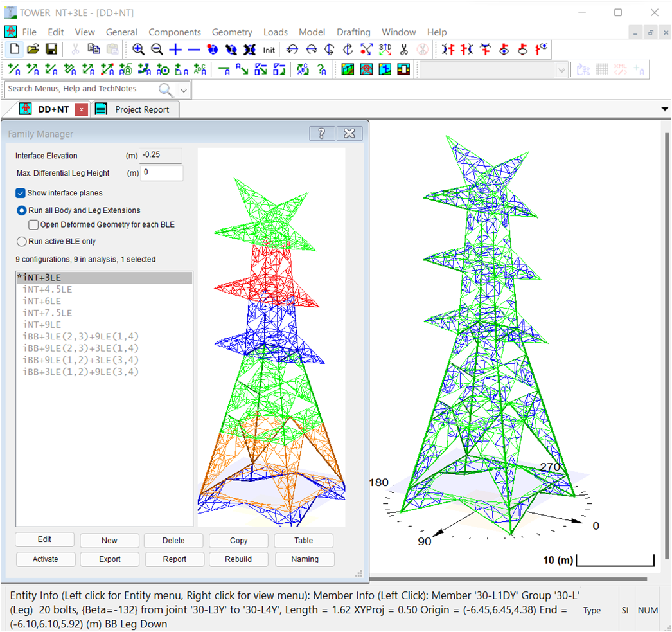Screen dimensions: 672x632
Task: Save the model with the floppy disk icon
Action: tap(51, 50)
